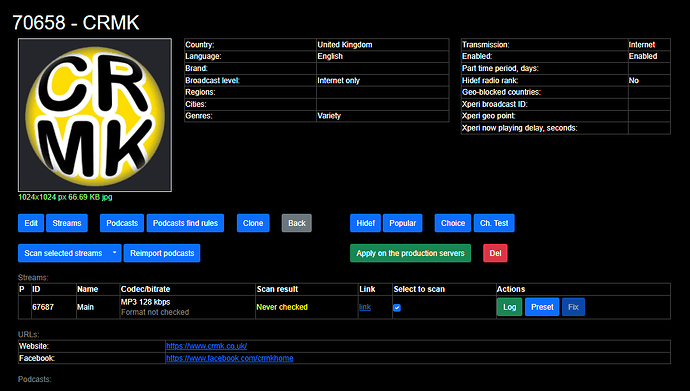Open the Streams button

(x=67, y=223)
